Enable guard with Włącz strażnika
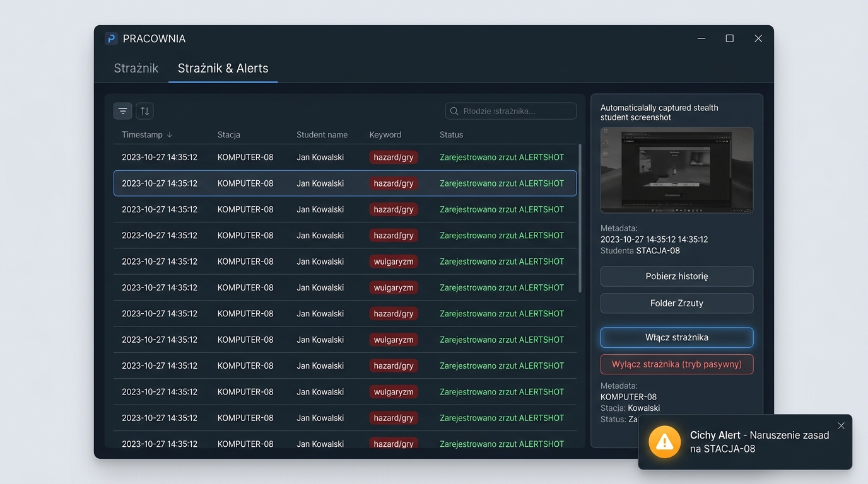This screenshot has height=484, width=868. click(x=677, y=337)
